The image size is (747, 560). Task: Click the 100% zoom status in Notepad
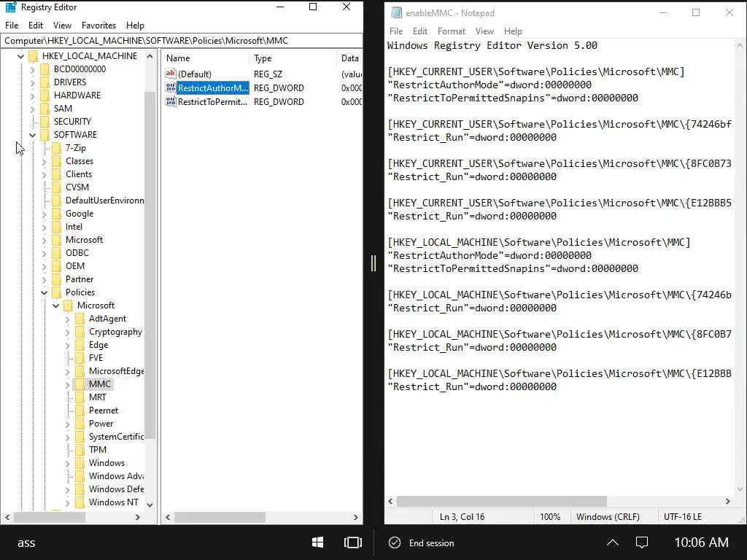[x=550, y=517]
